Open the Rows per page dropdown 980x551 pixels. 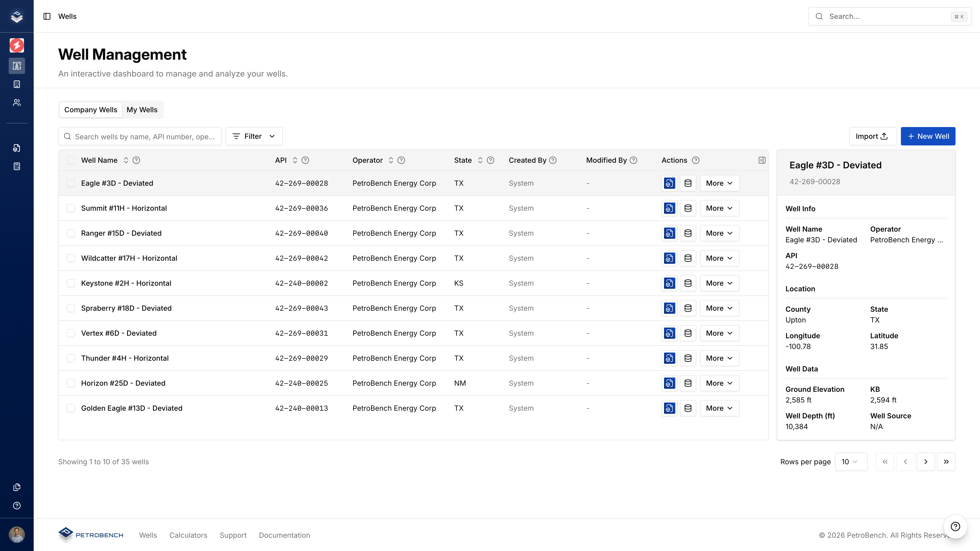click(x=851, y=462)
